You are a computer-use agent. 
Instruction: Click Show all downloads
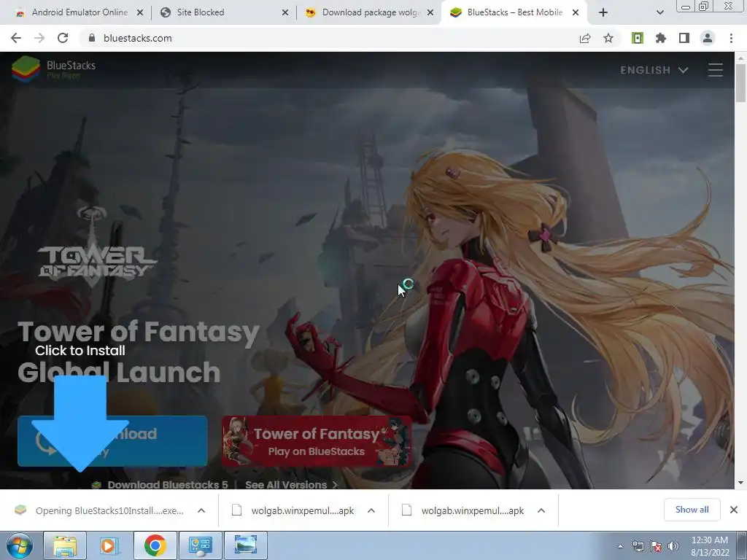pos(692,510)
